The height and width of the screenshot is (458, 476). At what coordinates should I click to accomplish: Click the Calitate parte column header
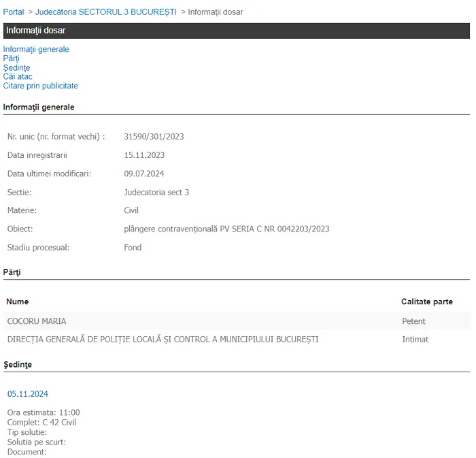(426, 301)
